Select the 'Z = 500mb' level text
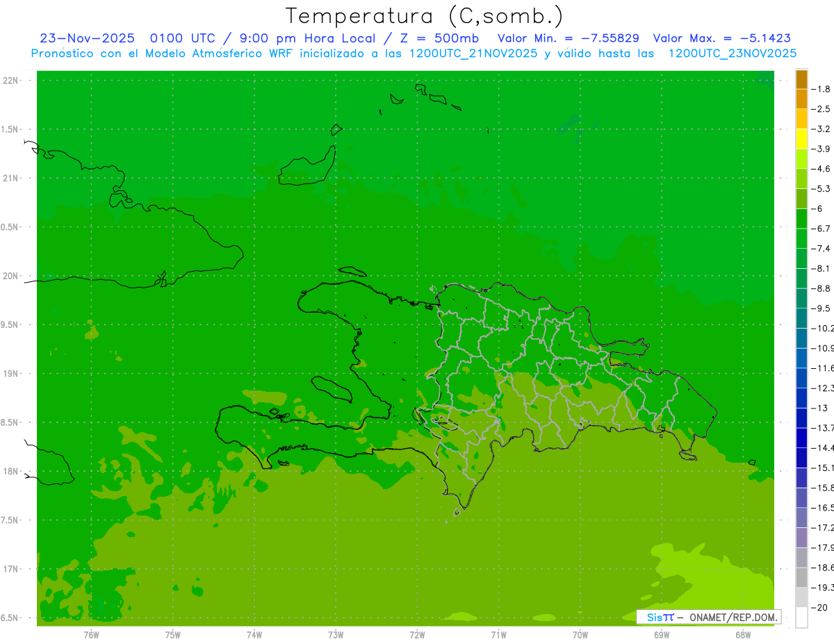834x644 pixels. tap(439, 39)
